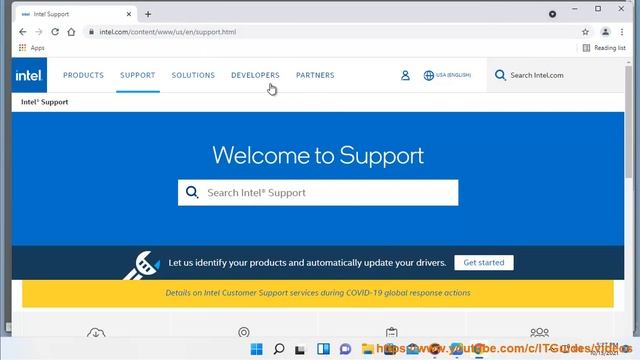Select the SUPPORT navigation tab
Screen dimensions: 640x360
coord(138,75)
